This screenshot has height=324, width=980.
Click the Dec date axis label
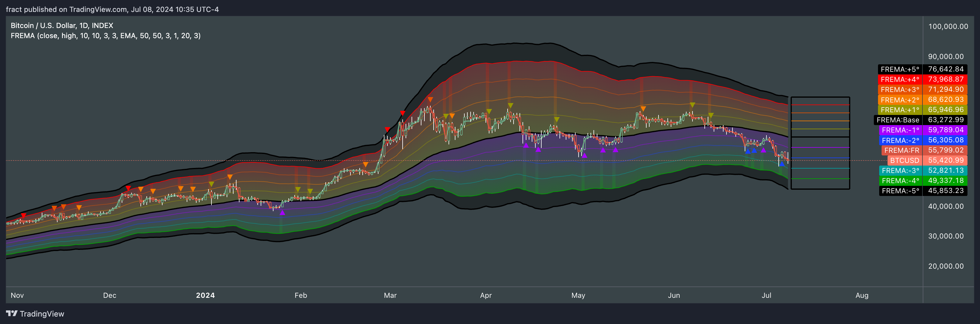pos(109,295)
